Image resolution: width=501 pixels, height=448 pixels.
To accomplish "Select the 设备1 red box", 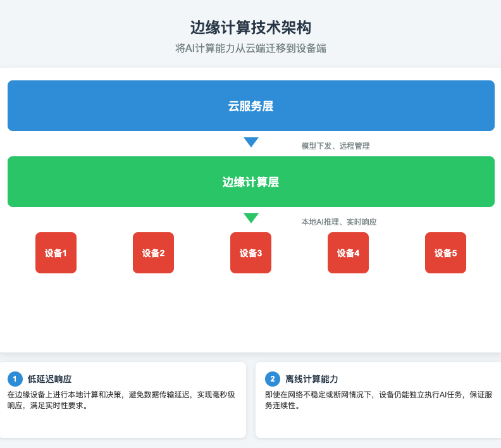I will click(x=56, y=252).
